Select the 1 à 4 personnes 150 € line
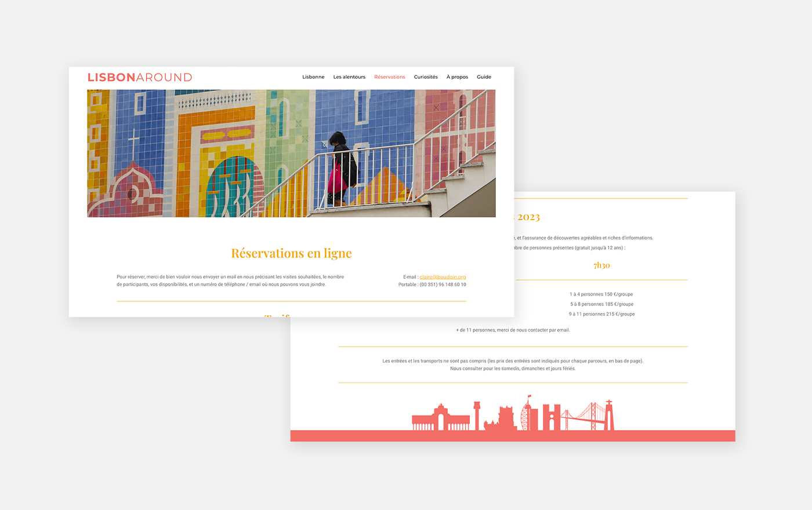The image size is (812, 510). 601,294
